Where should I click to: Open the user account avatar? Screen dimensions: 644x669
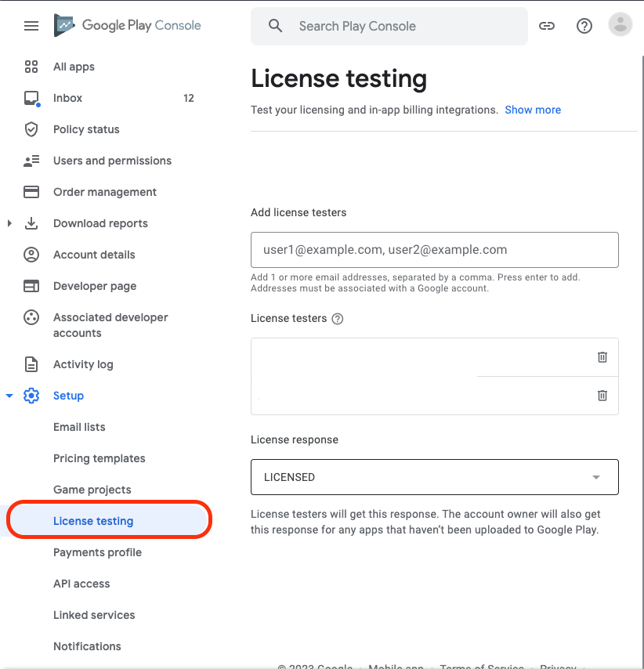pyautogui.click(x=620, y=25)
